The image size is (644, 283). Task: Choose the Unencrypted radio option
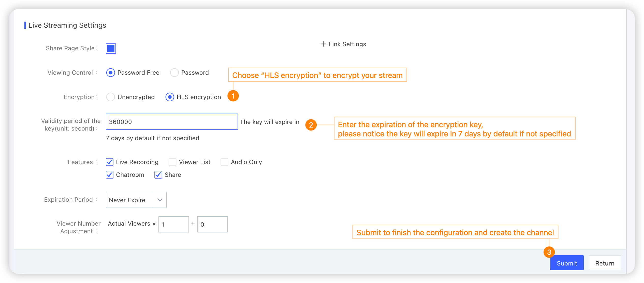pos(110,97)
